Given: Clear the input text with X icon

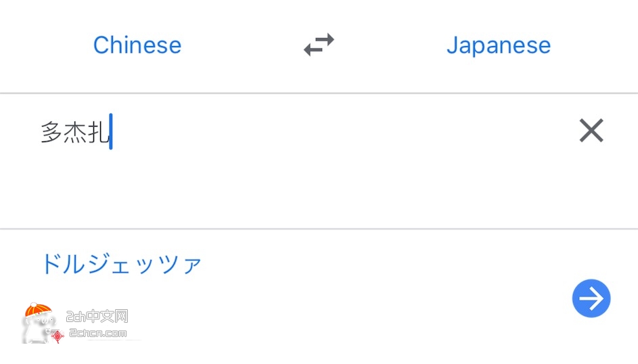Looking at the screenshot, I should click(x=591, y=131).
